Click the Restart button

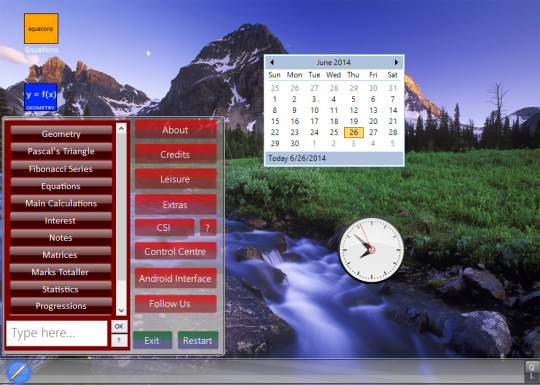[x=198, y=340]
